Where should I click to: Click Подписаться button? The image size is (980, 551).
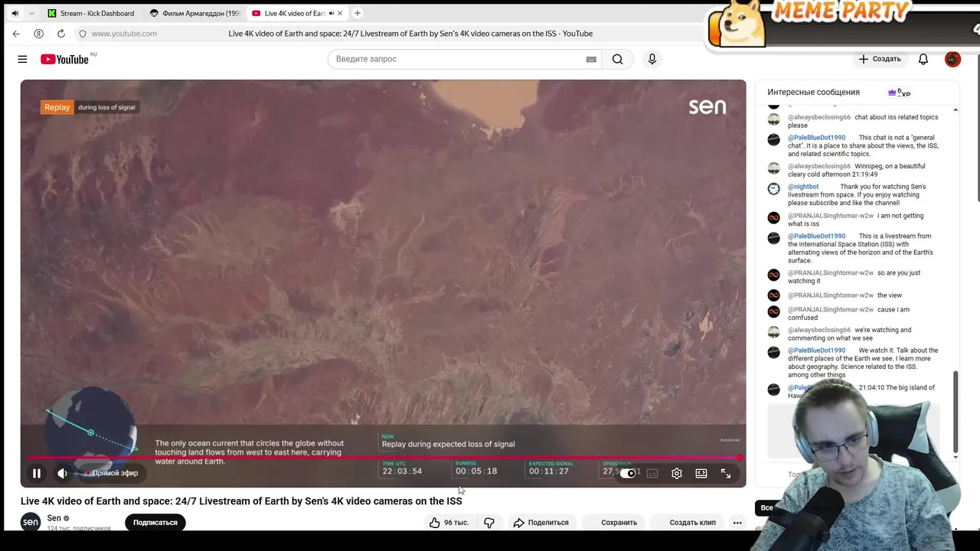[x=155, y=523]
